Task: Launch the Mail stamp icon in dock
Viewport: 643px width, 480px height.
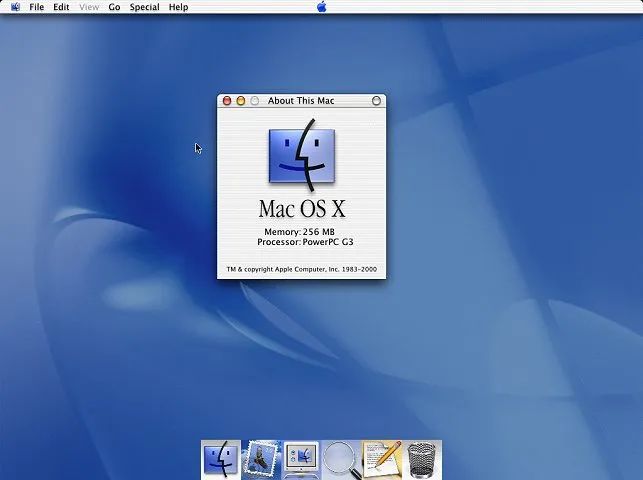Action: pos(261,459)
